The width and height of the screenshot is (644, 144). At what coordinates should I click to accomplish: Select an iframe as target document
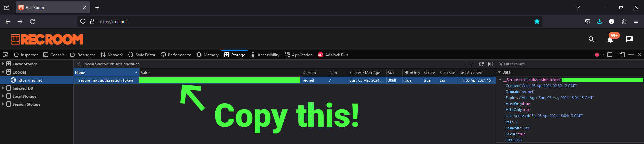pos(610,55)
